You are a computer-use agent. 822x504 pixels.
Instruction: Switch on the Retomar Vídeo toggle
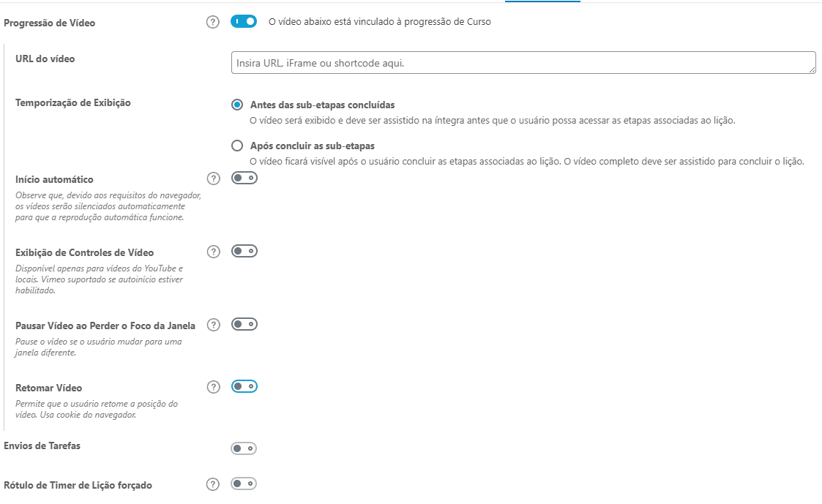click(x=244, y=387)
